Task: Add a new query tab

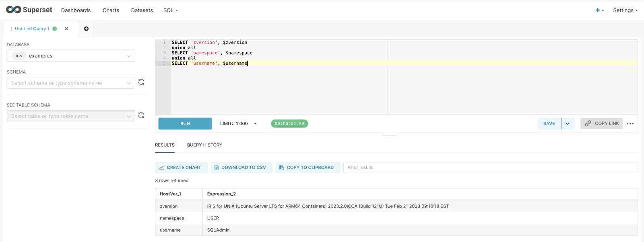Action: click(x=86, y=29)
